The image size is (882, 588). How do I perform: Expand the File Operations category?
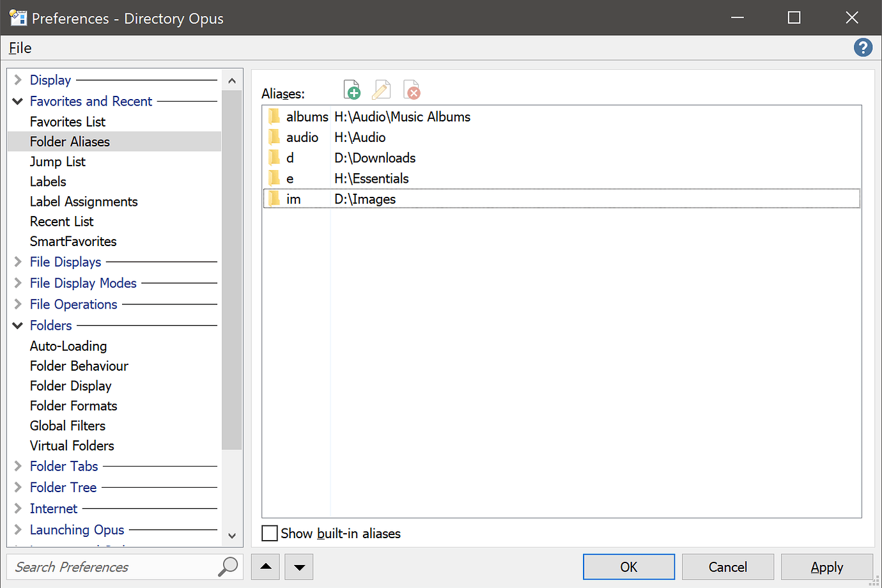pyautogui.click(x=18, y=304)
